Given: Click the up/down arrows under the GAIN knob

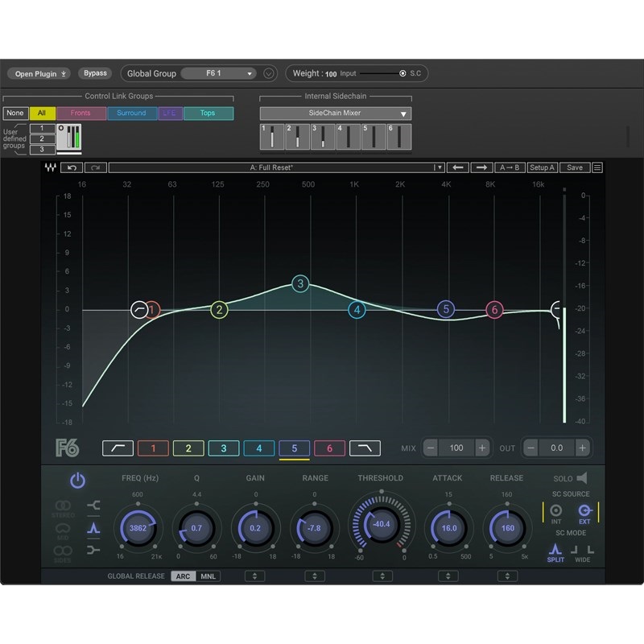Looking at the screenshot, I should pos(254,576).
